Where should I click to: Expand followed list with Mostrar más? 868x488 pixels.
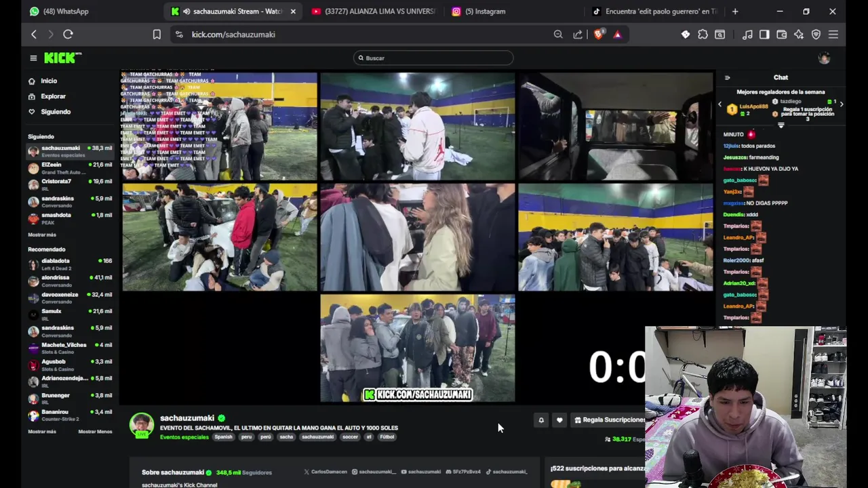tap(42, 235)
